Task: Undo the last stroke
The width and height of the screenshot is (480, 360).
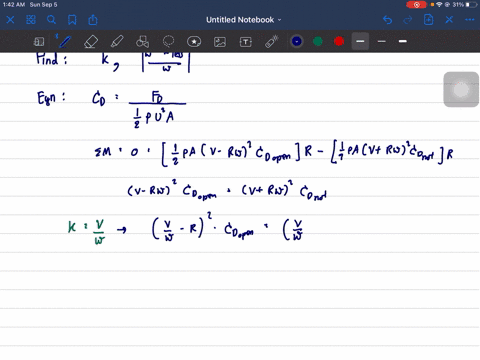Action: point(387,20)
